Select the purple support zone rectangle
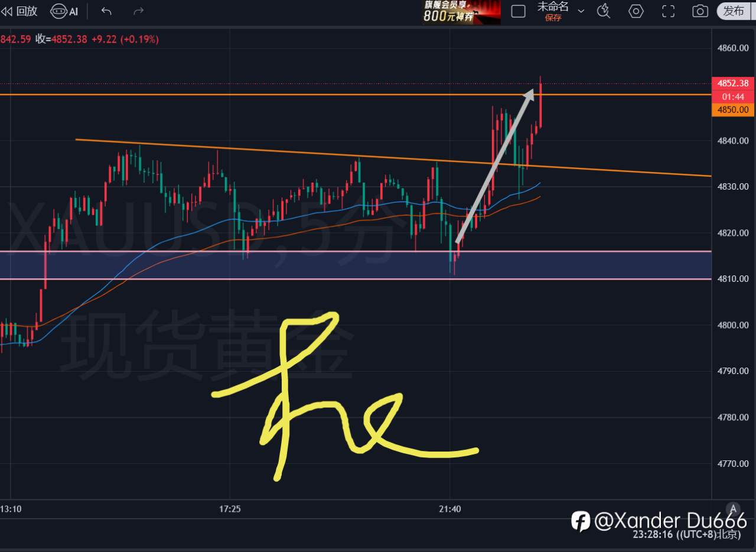This screenshot has height=552, width=756. click(x=356, y=265)
